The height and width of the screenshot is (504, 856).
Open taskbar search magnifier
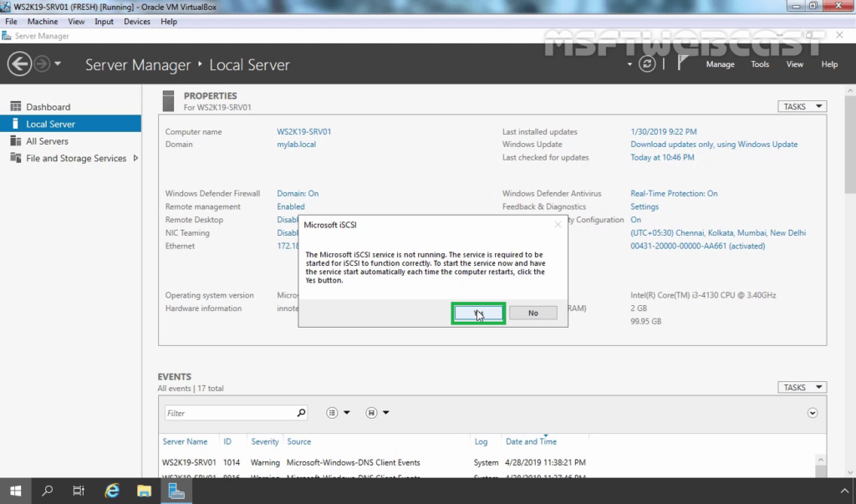(x=48, y=491)
